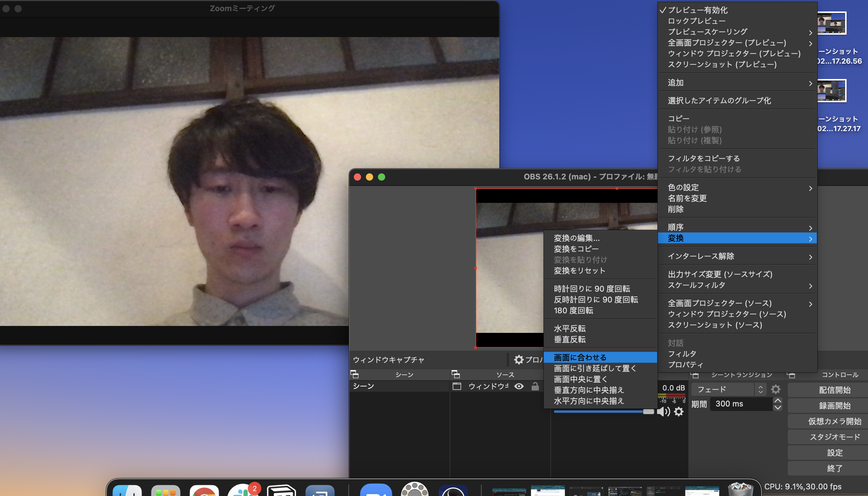Open source properties via the gear icon

coord(518,359)
